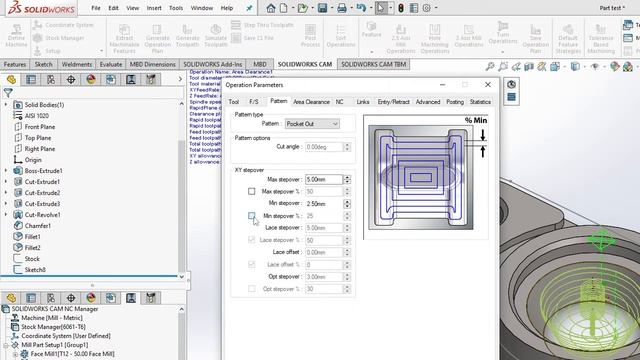The image size is (640, 360).
Task: Click the Define Machine ribbon button
Action: (x=16, y=36)
